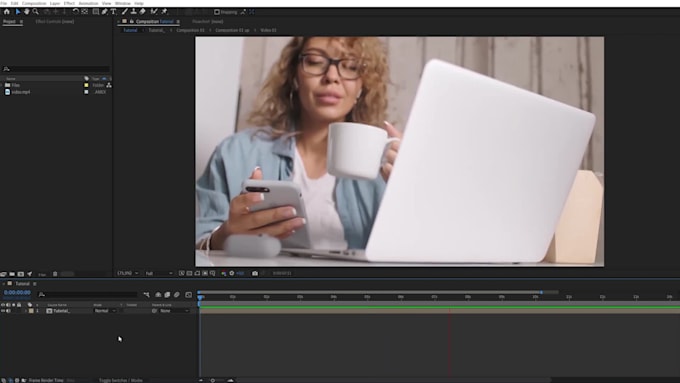Switch to the Flowchart panel tab
Screen dimensions: 680x383
pos(208,21)
